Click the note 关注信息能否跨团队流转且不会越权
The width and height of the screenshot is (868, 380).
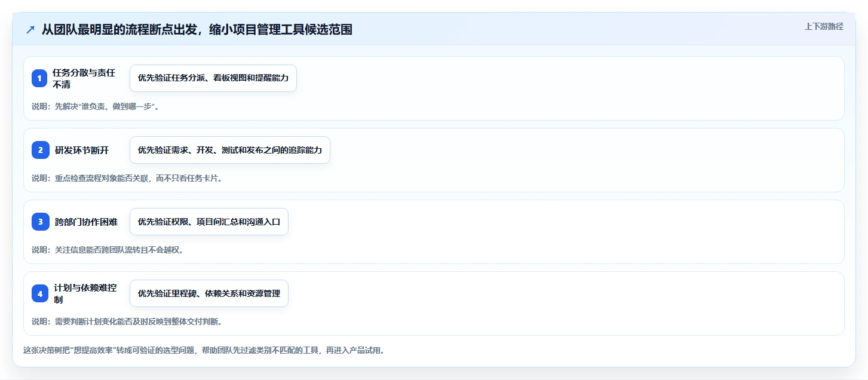click(x=109, y=250)
